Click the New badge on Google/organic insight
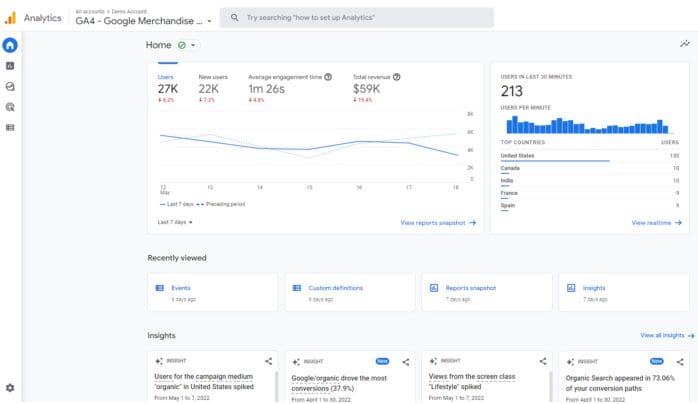The height and width of the screenshot is (404, 698). coord(382,361)
